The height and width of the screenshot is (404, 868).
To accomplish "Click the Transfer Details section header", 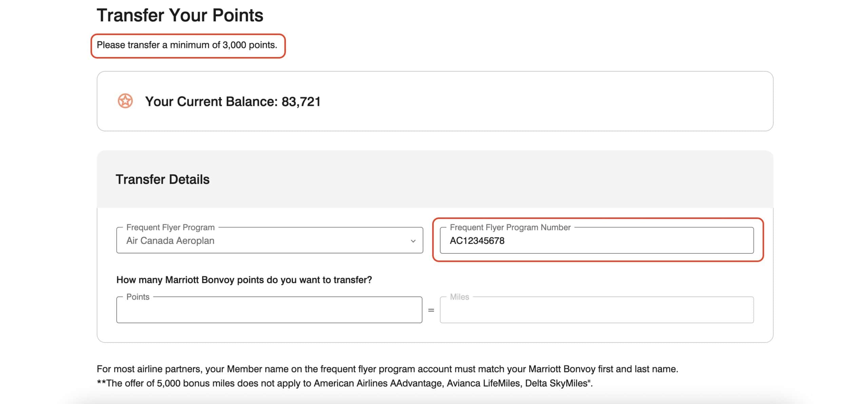I will [x=162, y=179].
